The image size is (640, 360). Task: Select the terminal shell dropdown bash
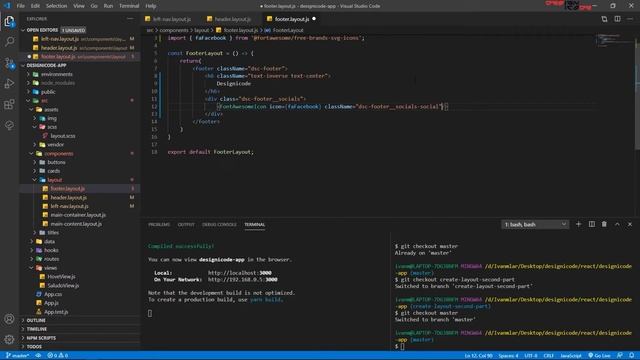point(535,224)
